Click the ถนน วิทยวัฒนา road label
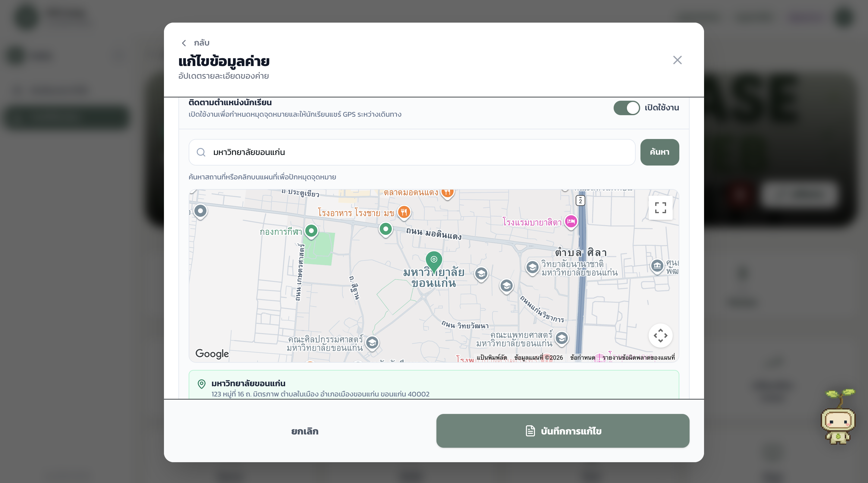Image resolution: width=868 pixels, height=483 pixels. point(465,325)
